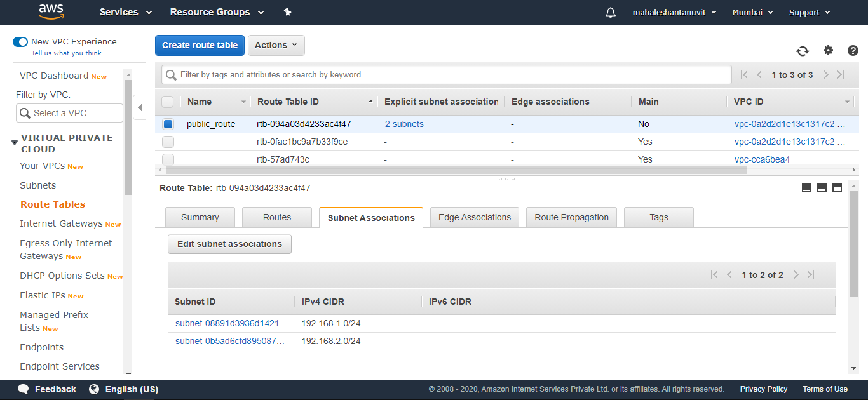
Task: Open the Tags tab
Action: pyautogui.click(x=658, y=217)
